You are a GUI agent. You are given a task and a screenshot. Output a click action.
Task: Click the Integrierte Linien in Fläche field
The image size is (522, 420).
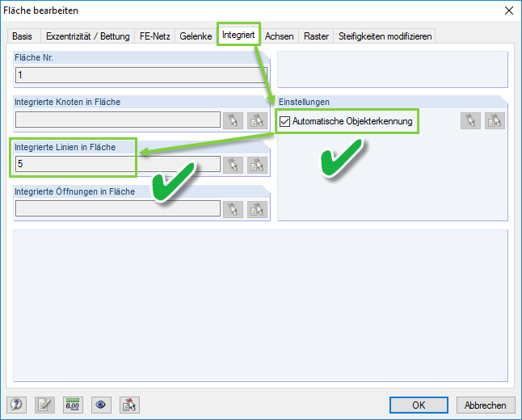(118, 164)
